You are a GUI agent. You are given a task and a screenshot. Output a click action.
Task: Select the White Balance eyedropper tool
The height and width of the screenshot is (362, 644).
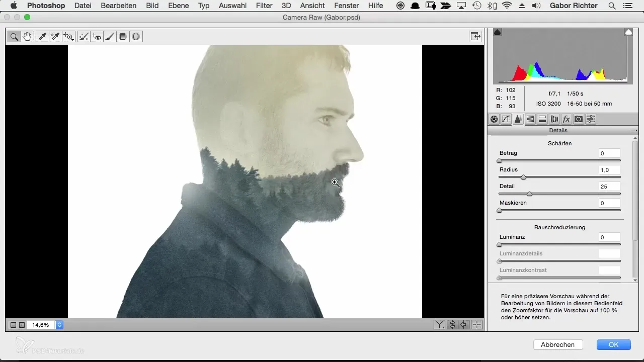pyautogui.click(x=42, y=36)
